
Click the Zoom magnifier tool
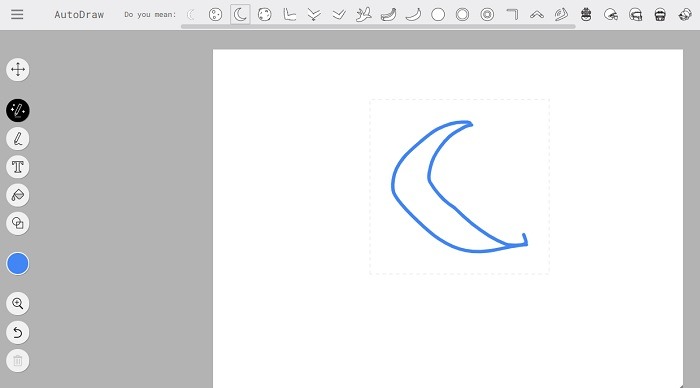(18, 304)
